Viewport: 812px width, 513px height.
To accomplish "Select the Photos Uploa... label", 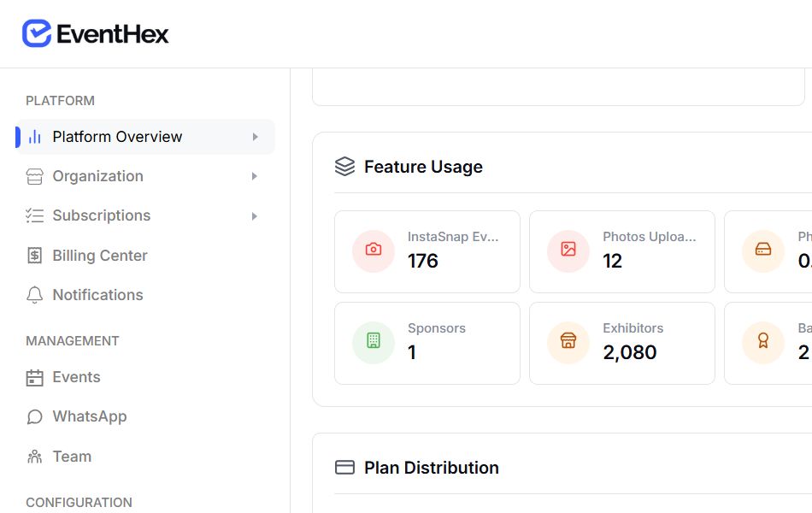I will [649, 237].
